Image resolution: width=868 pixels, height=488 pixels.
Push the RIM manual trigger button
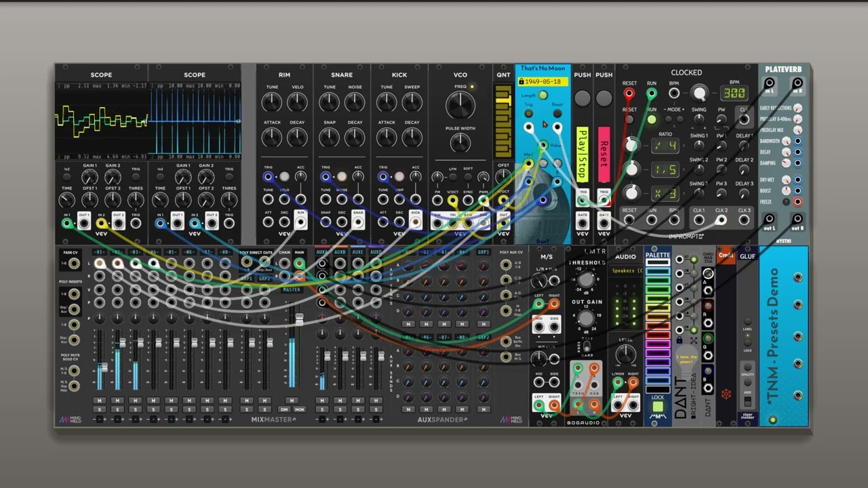pos(284,178)
